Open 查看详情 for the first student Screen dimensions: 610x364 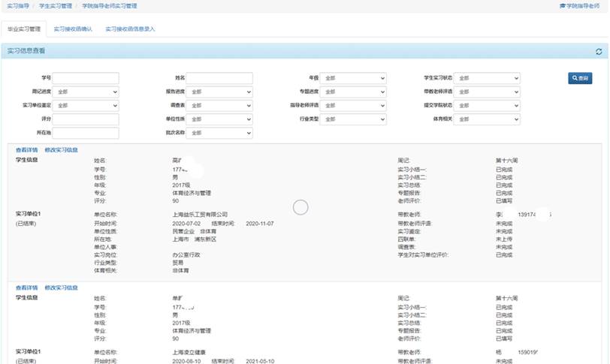pyautogui.click(x=26, y=149)
